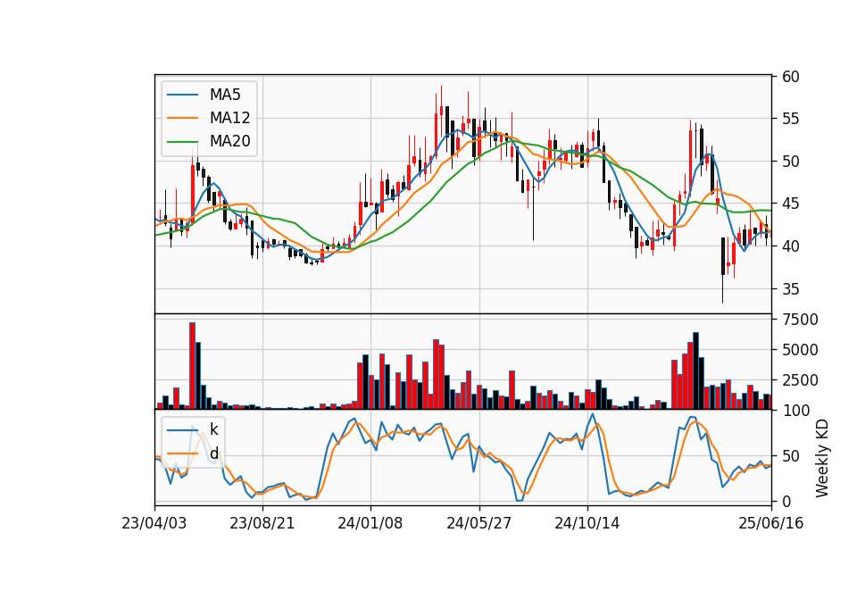
Task: Click the volume axis label 2500
Action: click(800, 380)
